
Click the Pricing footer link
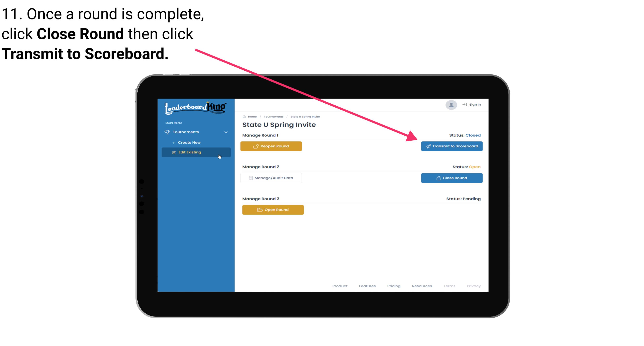[394, 286]
